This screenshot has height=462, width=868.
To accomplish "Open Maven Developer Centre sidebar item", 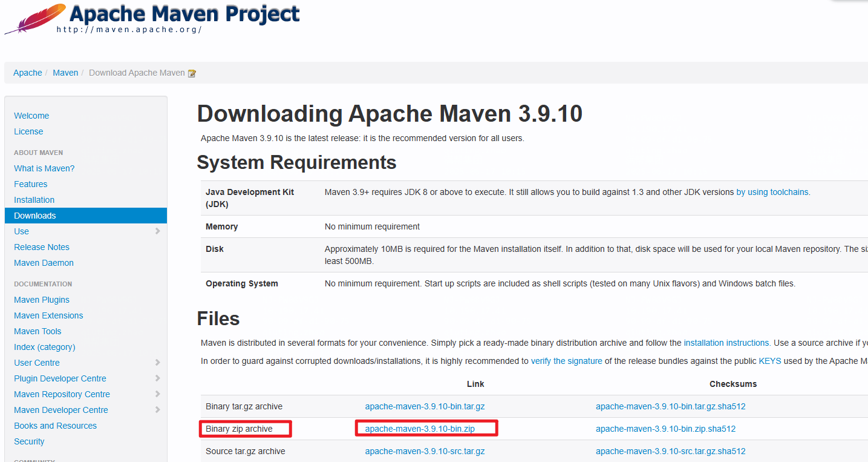I will [61, 410].
